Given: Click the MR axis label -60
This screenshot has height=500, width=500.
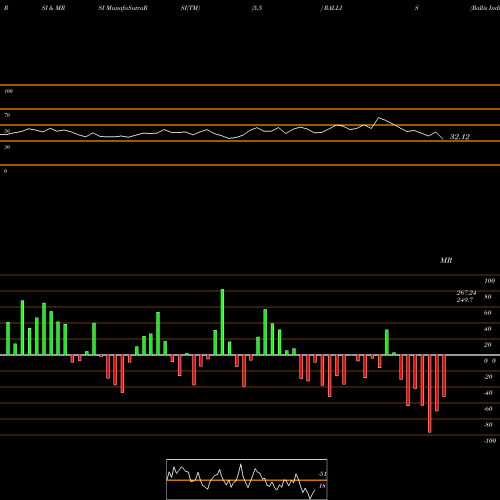Looking at the screenshot, I should (x=488, y=409).
